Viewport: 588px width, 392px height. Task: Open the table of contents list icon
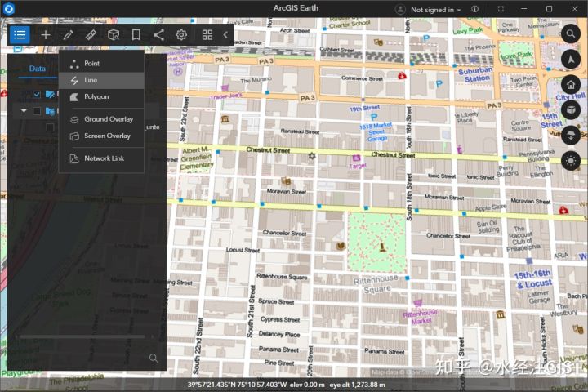[x=20, y=35]
